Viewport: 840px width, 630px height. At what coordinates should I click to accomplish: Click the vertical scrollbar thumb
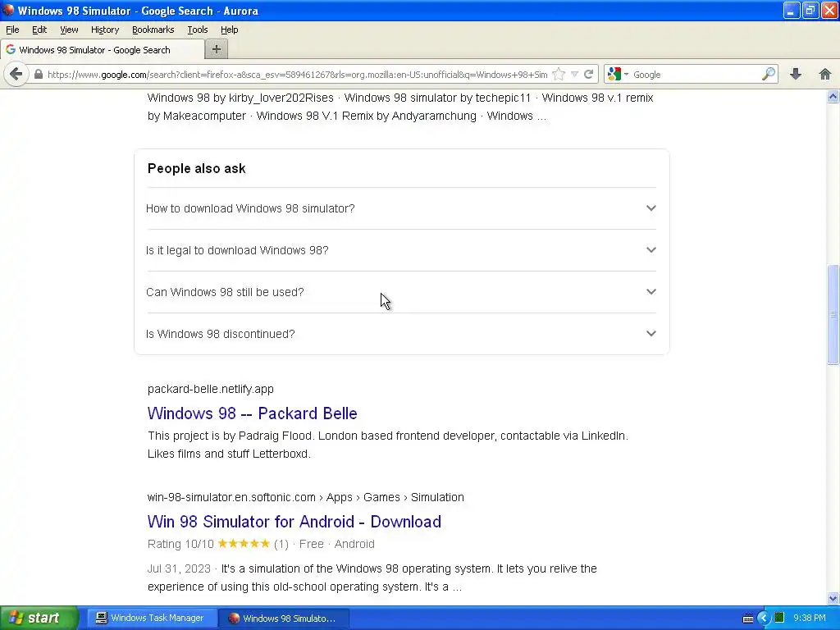[x=833, y=314]
